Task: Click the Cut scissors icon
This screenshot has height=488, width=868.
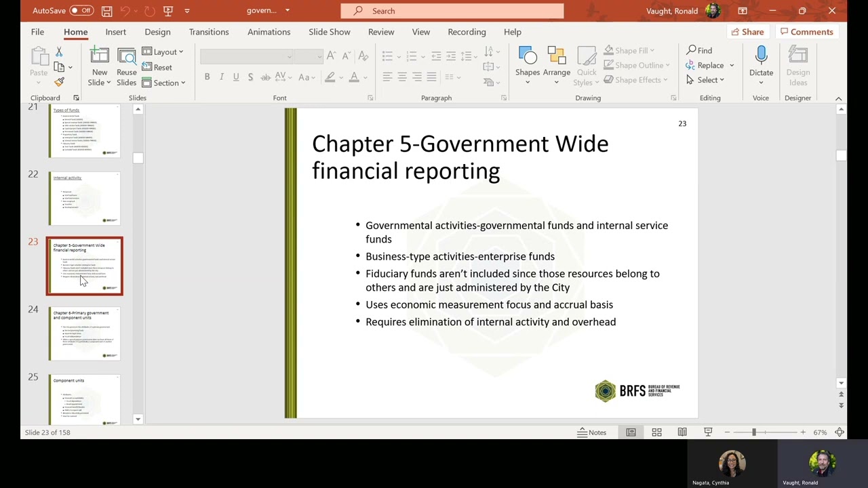Action: [59, 52]
